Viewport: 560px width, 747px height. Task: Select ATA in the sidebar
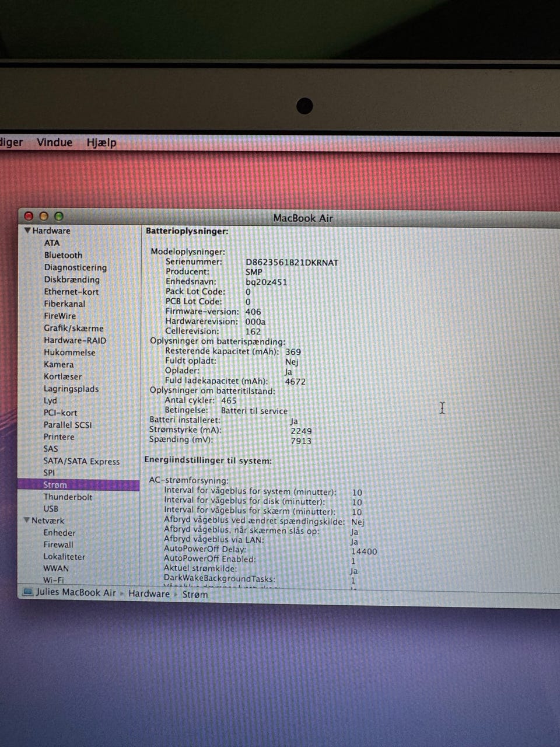click(52, 243)
